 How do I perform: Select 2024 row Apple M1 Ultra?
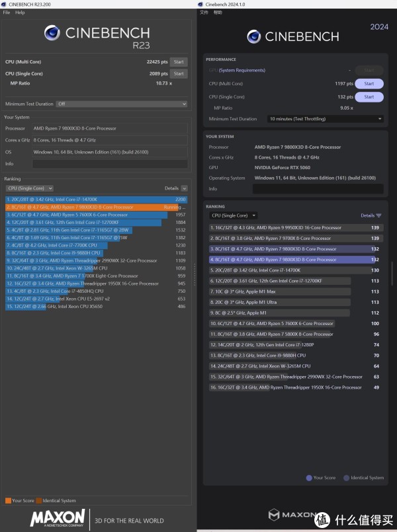[296, 302]
